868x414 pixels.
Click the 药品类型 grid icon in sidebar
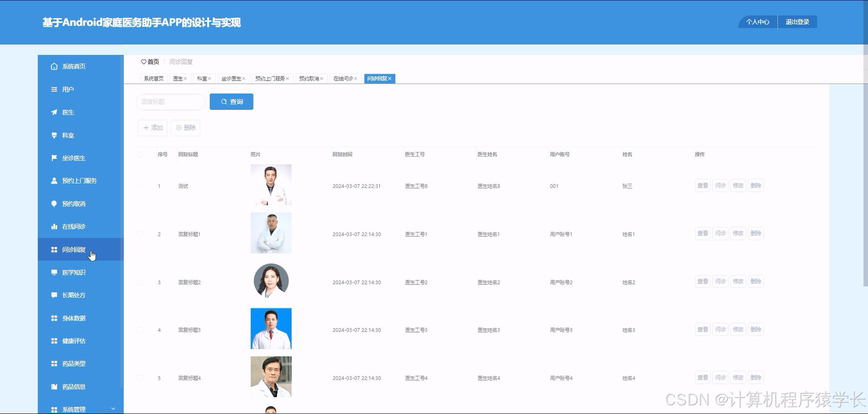pyautogui.click(x=54, y=364)
